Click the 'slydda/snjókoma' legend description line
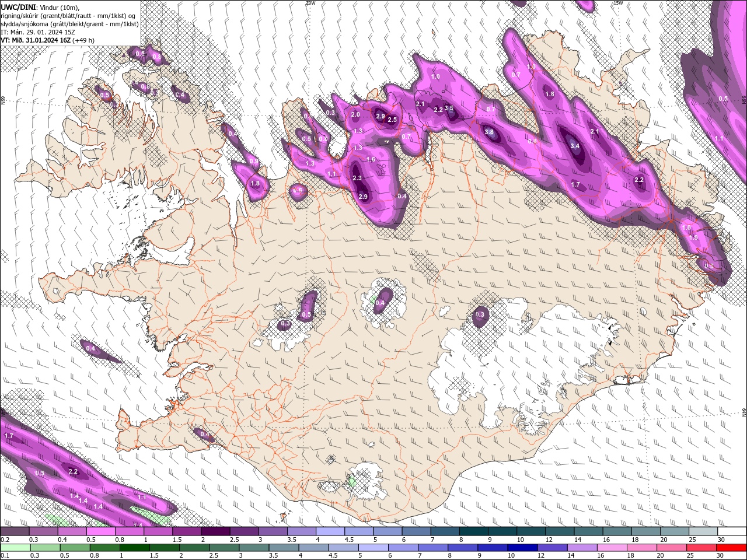747x560 pixels. point(69,24)
